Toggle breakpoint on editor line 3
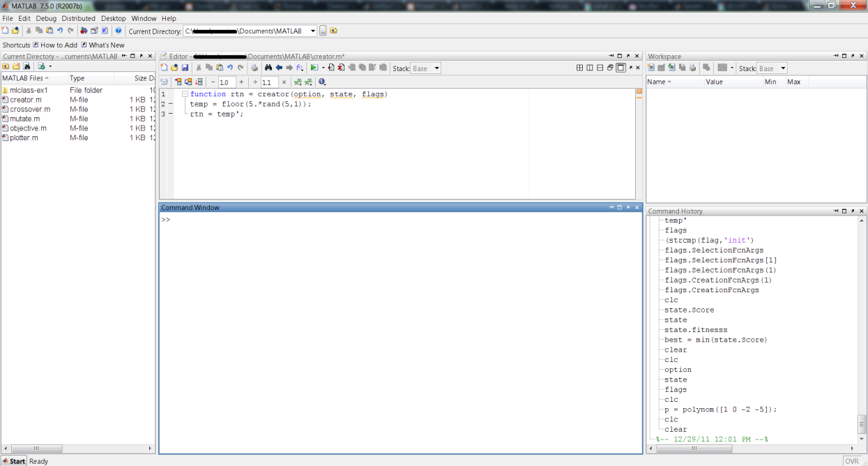The height and width of the screenshot is (466, 868). pyautogui.click(x=171, y=114)
